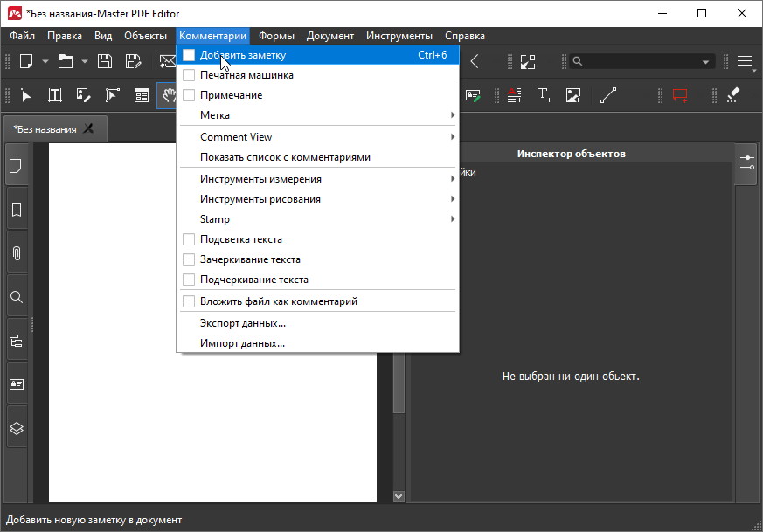Select the eraser highlighter tool icon
763x532 pixels.
pos(733,95)
